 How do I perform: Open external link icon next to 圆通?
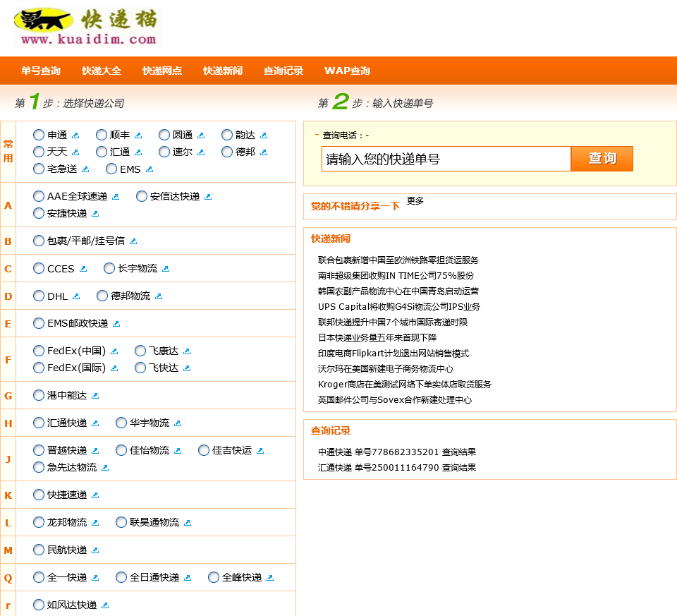pos(201,135)
